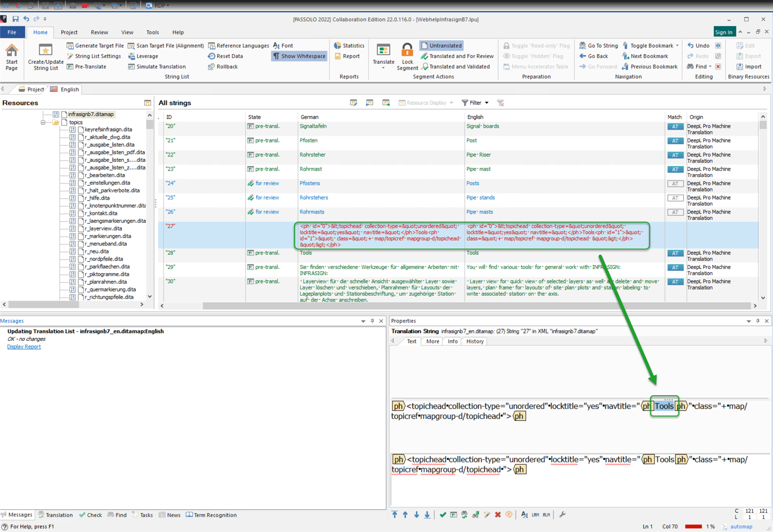Open Reference Languages settings
The width and height of the screenshot is (773, 532).
239,45
